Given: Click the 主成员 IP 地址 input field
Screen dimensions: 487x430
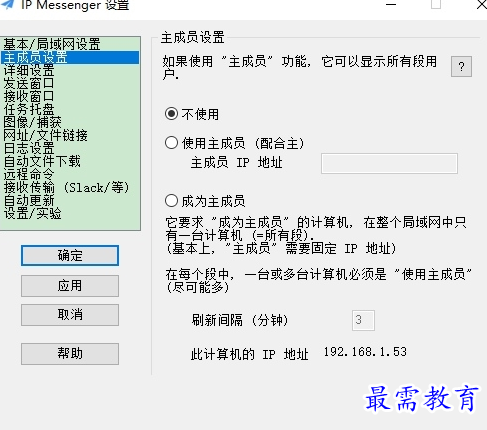Looking at the screenshot, I should tap(389, 163).
